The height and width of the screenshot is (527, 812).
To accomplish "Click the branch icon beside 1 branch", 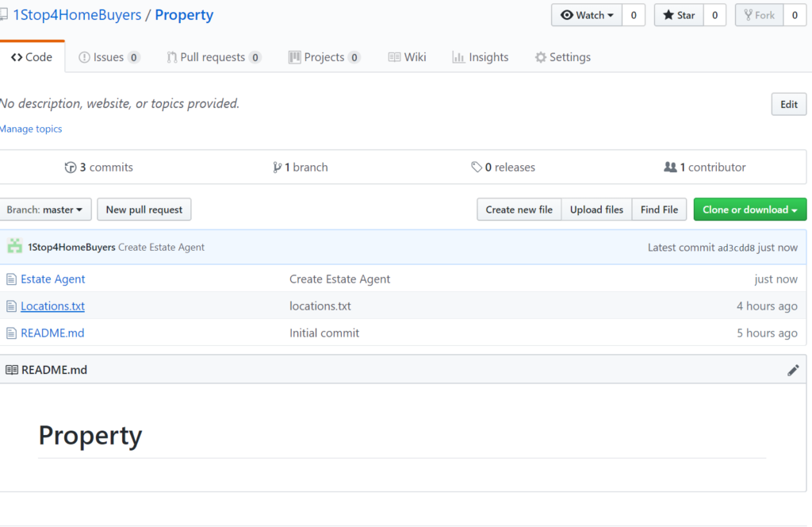I will [x=277, y=167].
